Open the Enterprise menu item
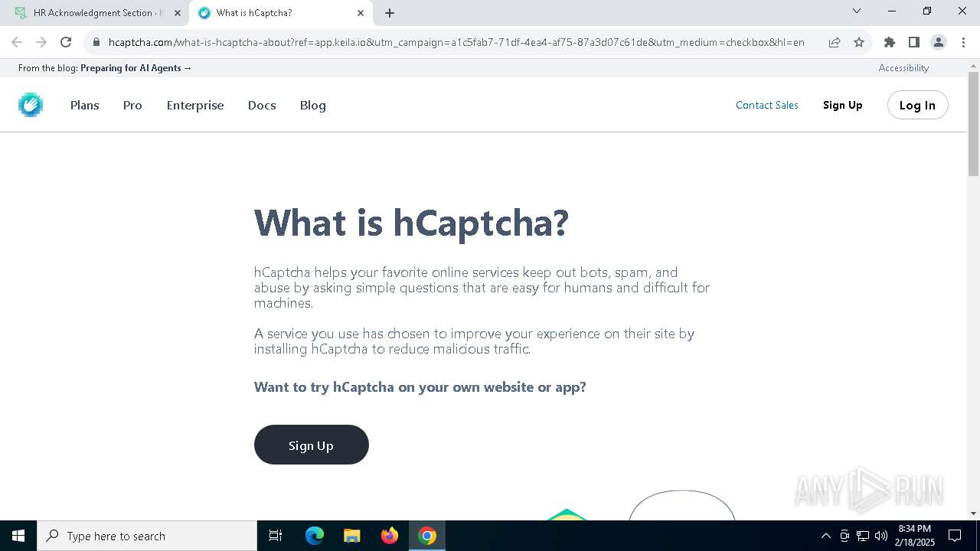Screen dimensions: 980x551 click(x=195, y=105)
